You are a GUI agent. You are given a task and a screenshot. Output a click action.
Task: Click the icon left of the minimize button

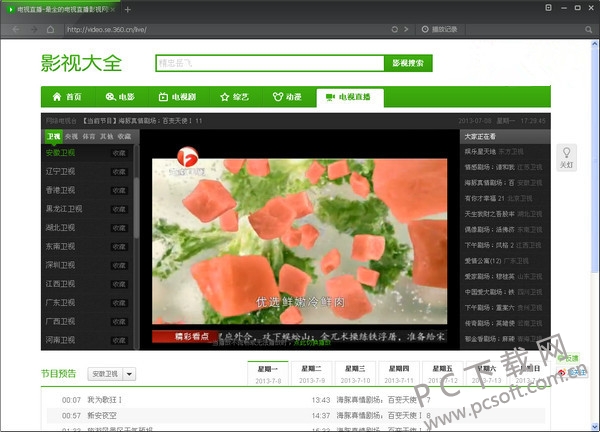pyautogui.click(x=548, y=8)
